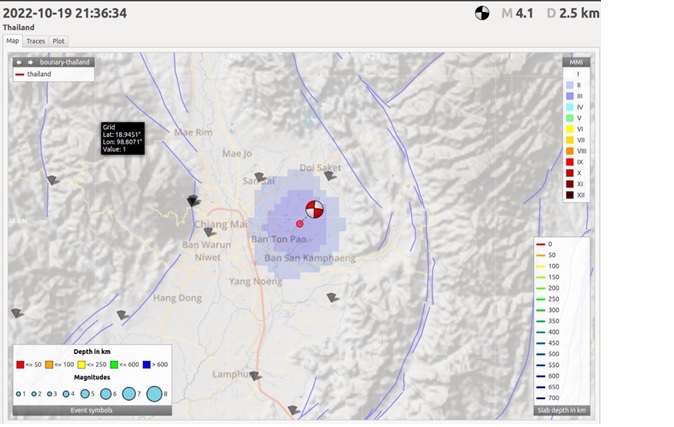The image size is (674, 427).
Task: Select the small red event dot on map
Action: [299, 223]
